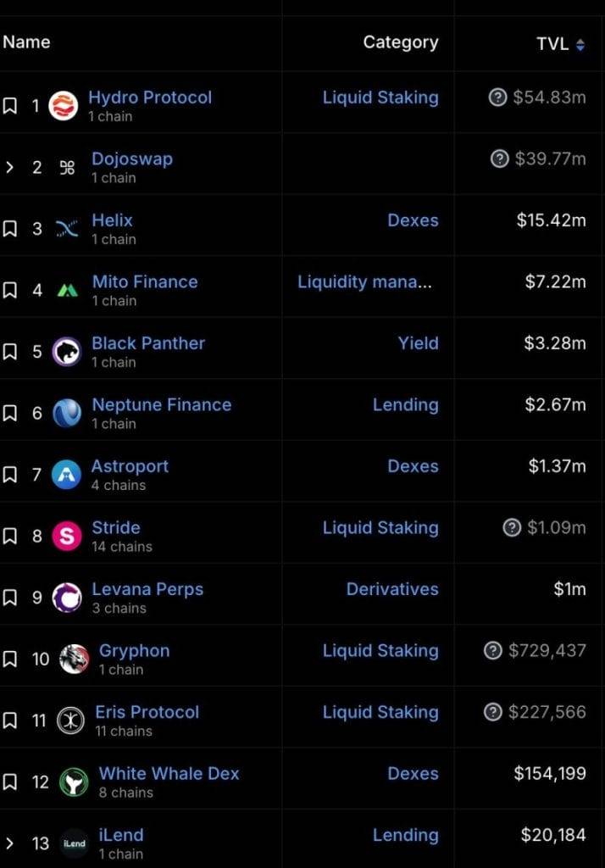
Task: Open the Liquid Staking category for Stride
Action: pyautogui.click(x=380, y=528)
